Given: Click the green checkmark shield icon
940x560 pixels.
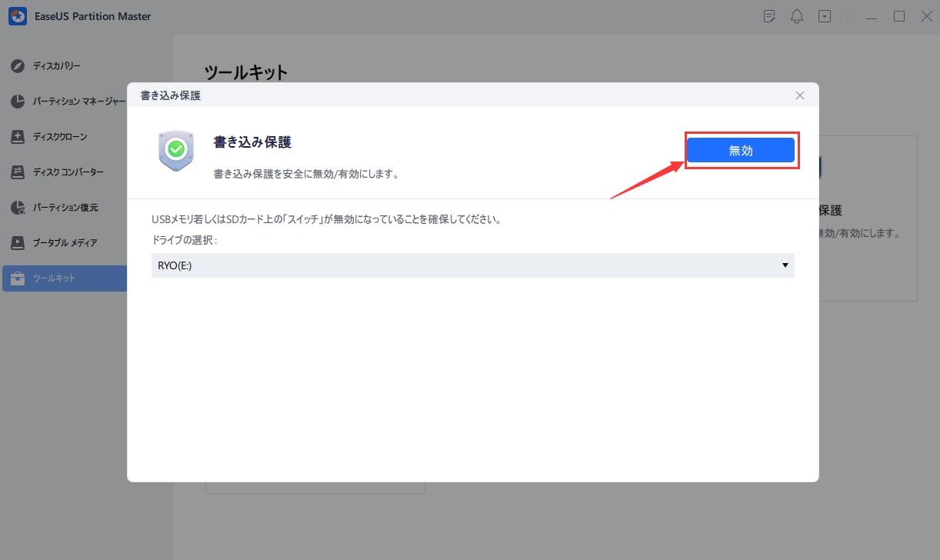Looking at the screenshot, I should [x=176, y=149].
